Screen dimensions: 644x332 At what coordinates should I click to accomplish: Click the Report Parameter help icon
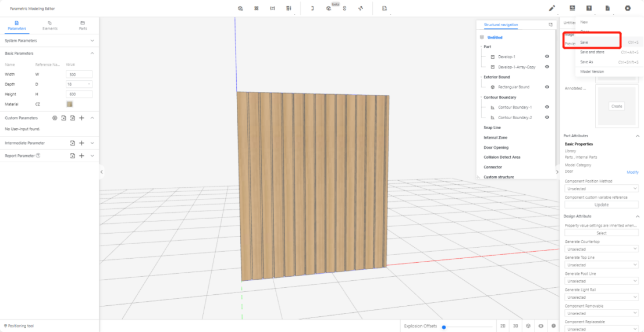tap(38, 156)
